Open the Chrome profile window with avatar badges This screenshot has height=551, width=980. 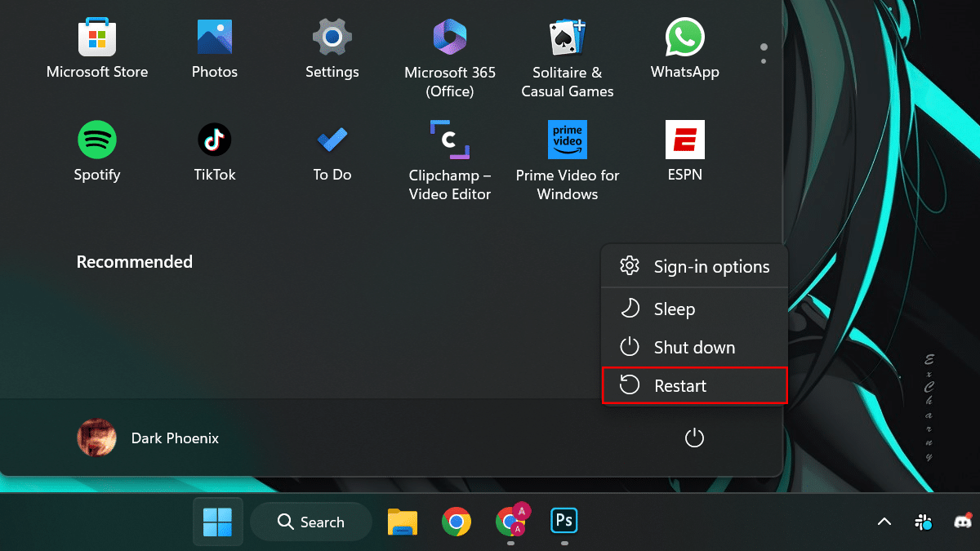point(512,522)
